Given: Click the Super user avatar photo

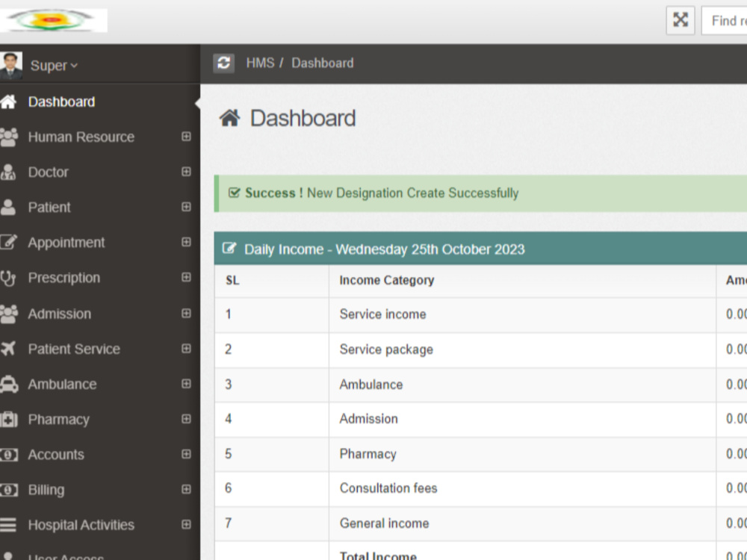Looking at the screenshot, I should coord(11,65).
